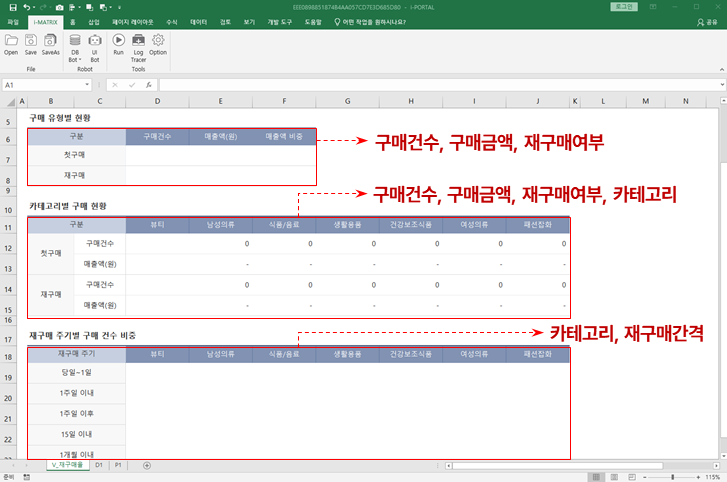This screenshot has height=482, width=727.
Task: Click the zoom out minus button
Action: point(645,477)
